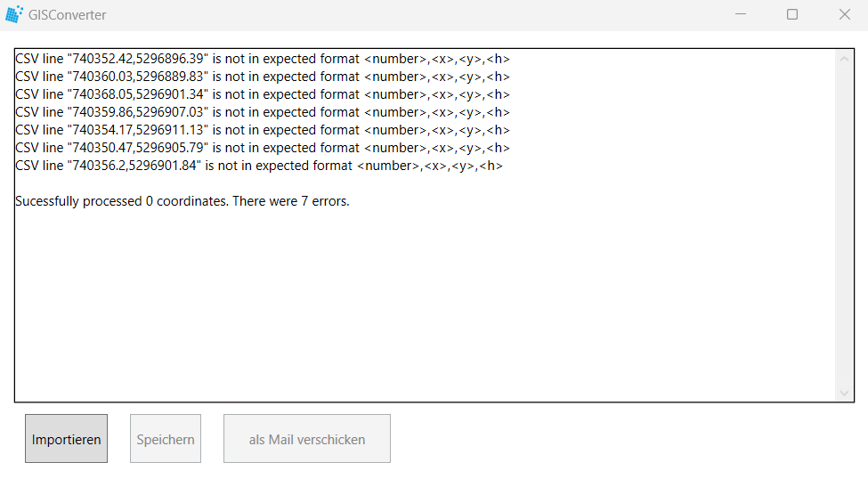Click the Importieren button
Image resolution: width=868 pixels, height=487 pixels.
67,439
